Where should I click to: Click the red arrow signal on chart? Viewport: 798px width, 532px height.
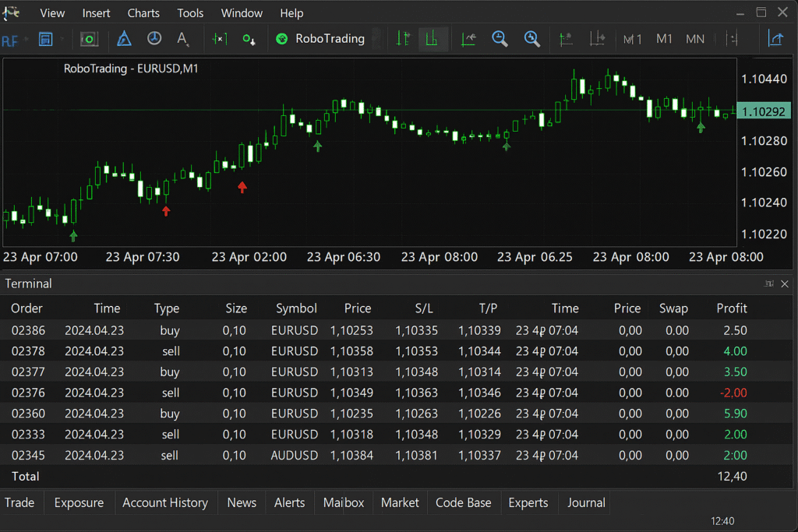pos(242,187)
